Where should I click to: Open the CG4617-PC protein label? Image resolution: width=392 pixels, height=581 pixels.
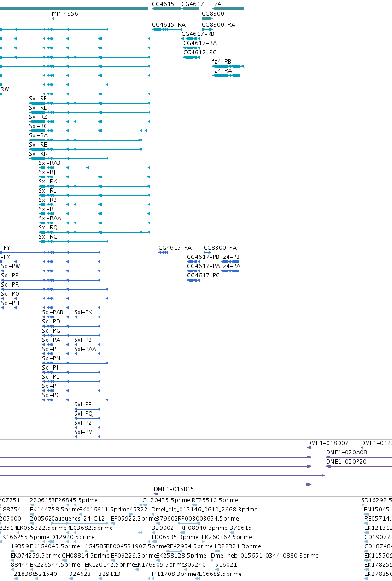[x=203, y=276]
